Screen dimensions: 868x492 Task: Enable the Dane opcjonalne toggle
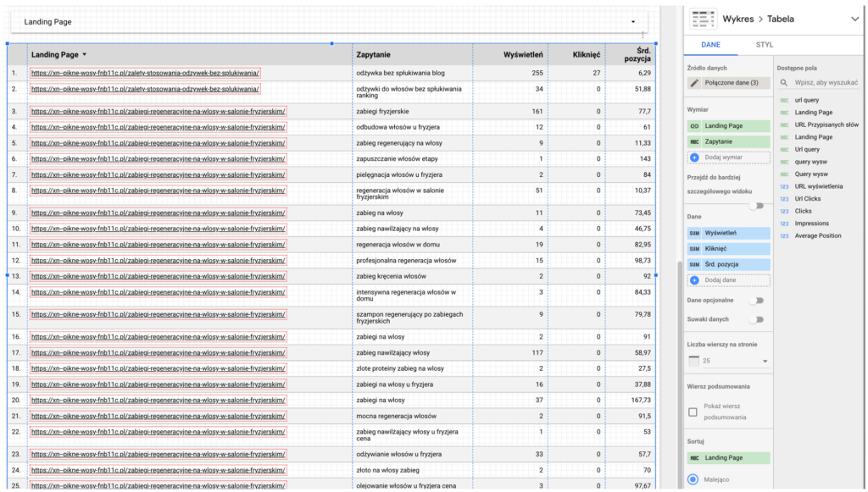[x=754, y=301]
